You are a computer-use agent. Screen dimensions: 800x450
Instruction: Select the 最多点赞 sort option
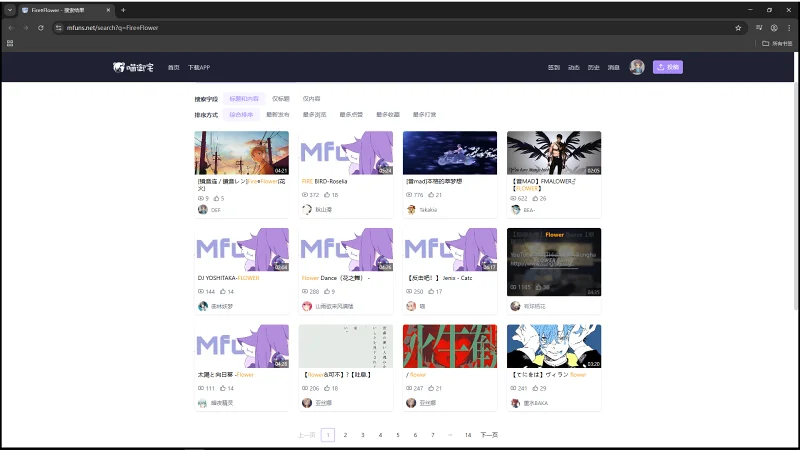(x=351, y=114)
